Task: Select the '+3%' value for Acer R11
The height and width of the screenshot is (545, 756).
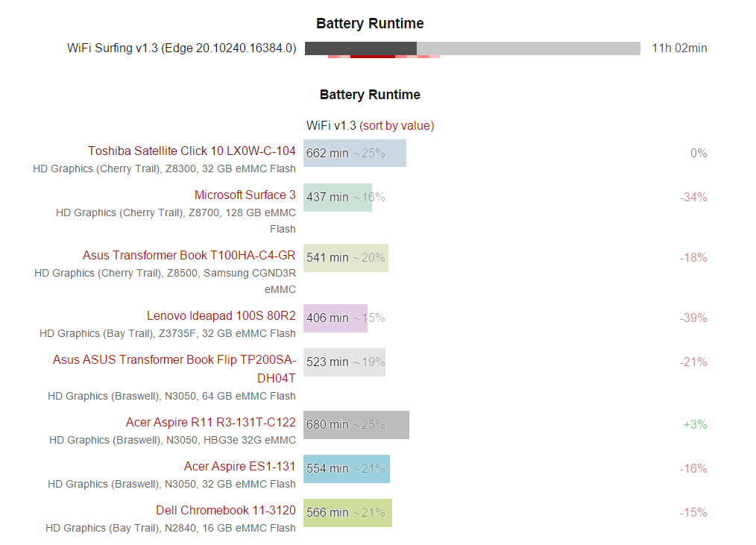Action: (696, 424)
